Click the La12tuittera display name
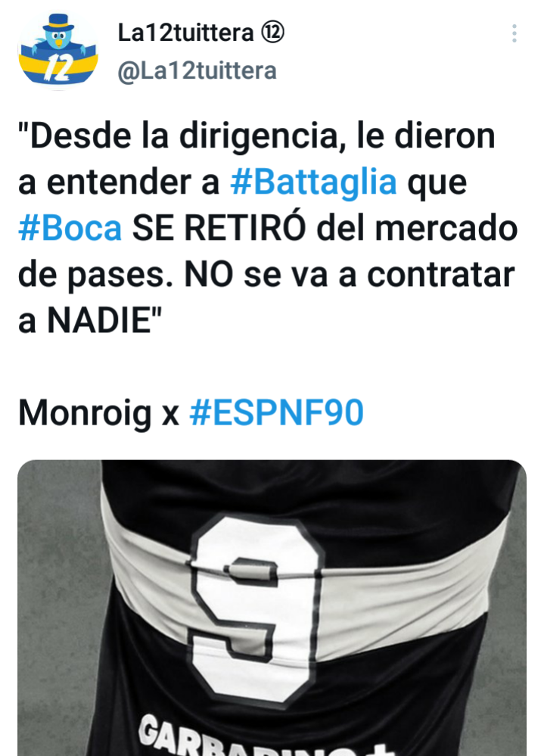Image resolution: width=544 pixels, height=756 pixels. [x=186, y=33]
